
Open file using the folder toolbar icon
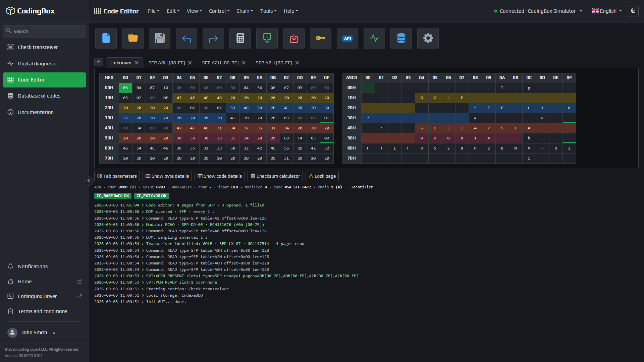click(133, 39)
